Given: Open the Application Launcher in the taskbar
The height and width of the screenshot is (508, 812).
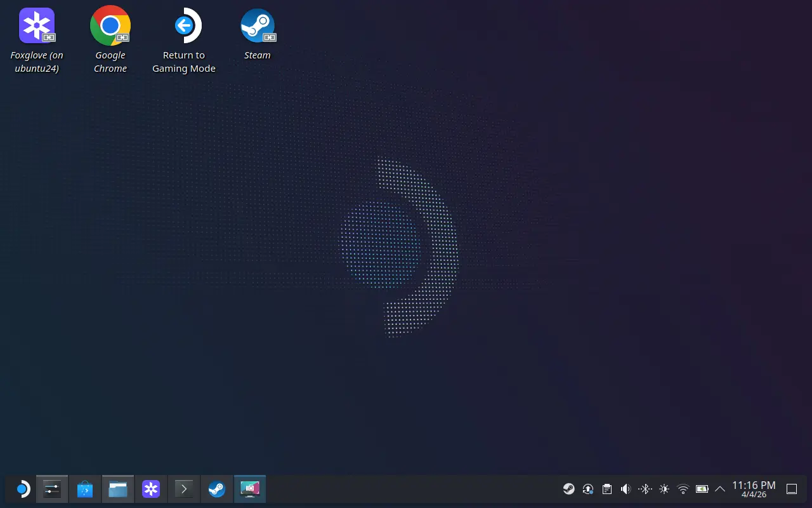Looking at the screenshot, I should point(23,489).
